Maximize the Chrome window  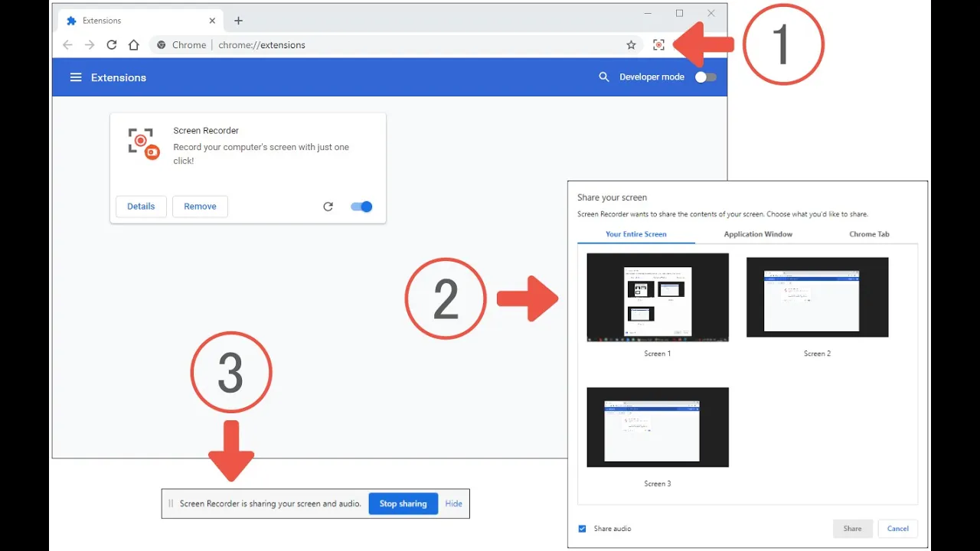tap(679, 13)
